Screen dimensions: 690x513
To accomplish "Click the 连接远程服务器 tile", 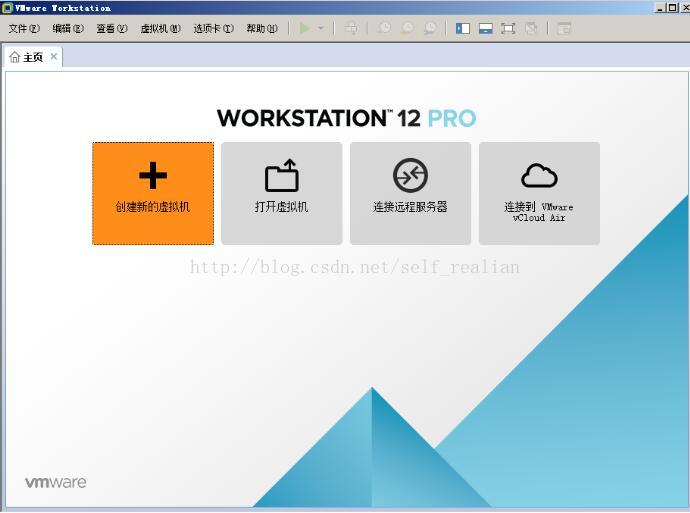I will [411, 193].
